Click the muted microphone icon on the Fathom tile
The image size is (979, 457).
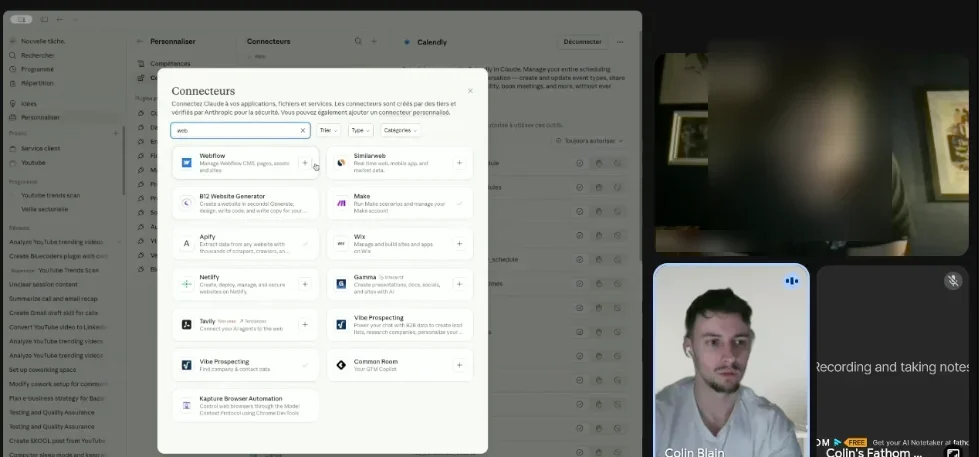953,281
